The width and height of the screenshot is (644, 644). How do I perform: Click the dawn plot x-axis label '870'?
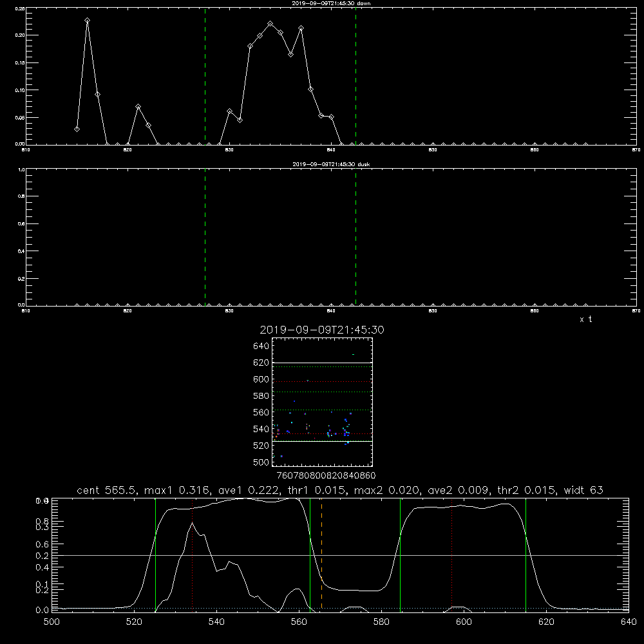click(636, 150)
